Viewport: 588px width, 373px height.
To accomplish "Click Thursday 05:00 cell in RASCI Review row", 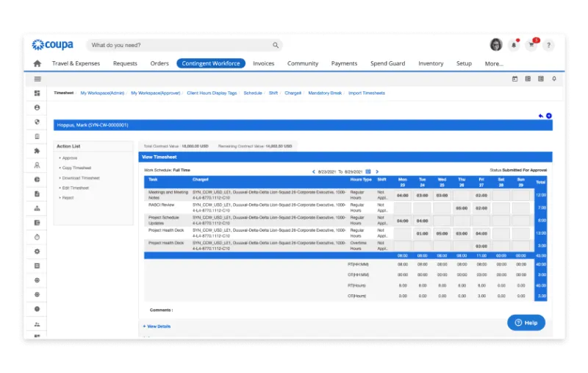I will click(x=462, y=208).
